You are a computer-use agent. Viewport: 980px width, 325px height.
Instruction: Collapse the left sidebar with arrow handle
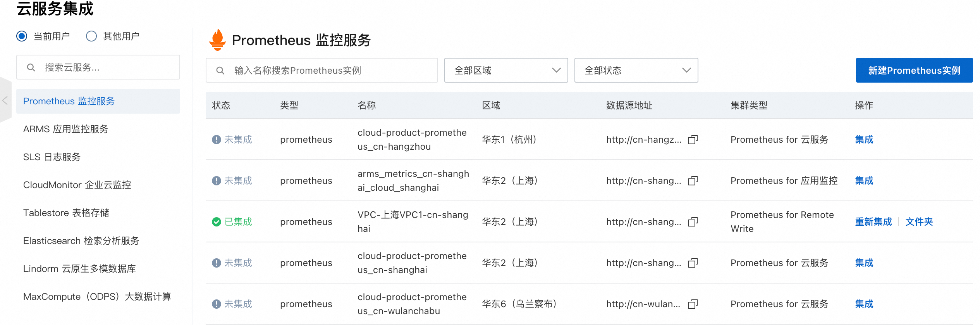coord(5,101)
